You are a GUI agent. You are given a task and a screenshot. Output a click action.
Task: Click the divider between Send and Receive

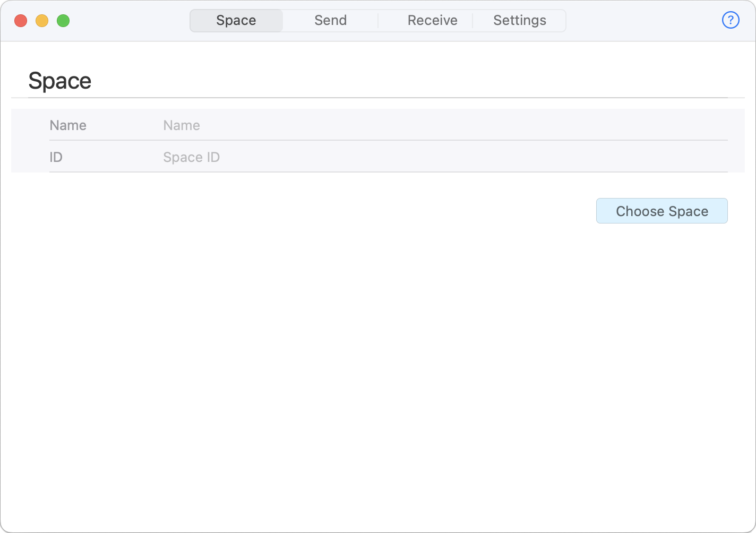click(x=378, y=21)
